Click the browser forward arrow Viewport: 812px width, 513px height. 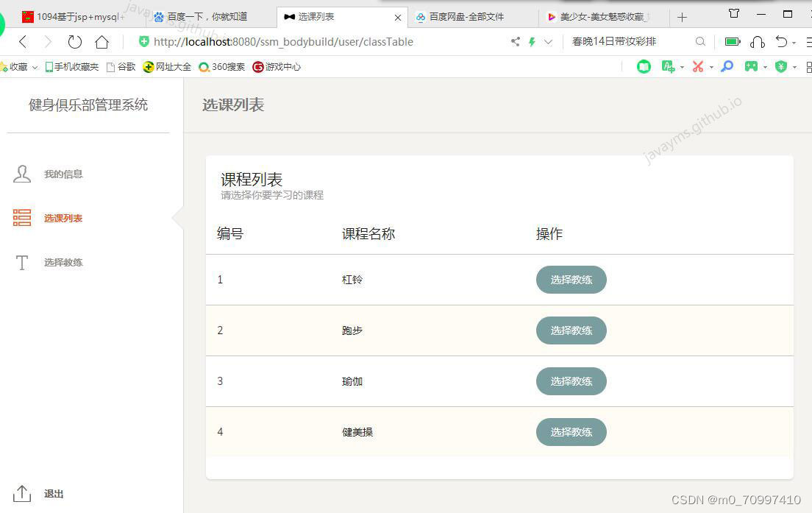(x=48, y=42)
